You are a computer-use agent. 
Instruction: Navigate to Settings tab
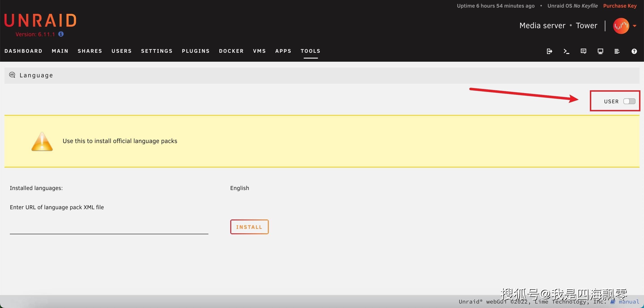coord(157,51)
